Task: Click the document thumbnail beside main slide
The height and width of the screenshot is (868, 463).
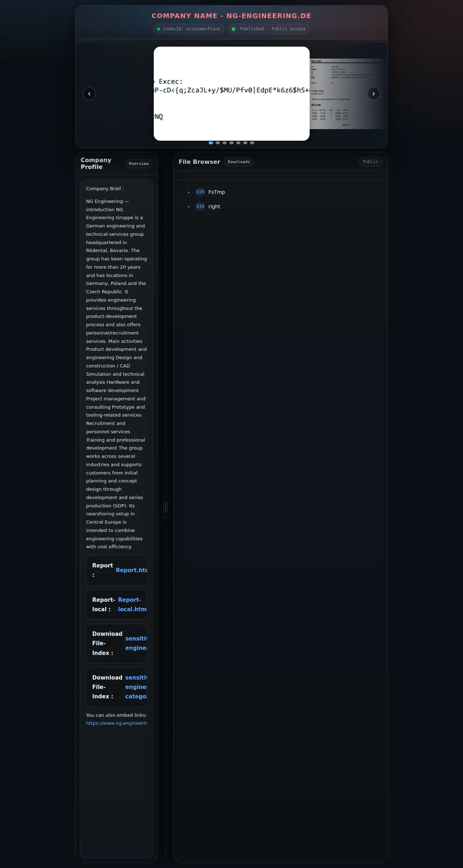Action: click(x=348, y=94)
